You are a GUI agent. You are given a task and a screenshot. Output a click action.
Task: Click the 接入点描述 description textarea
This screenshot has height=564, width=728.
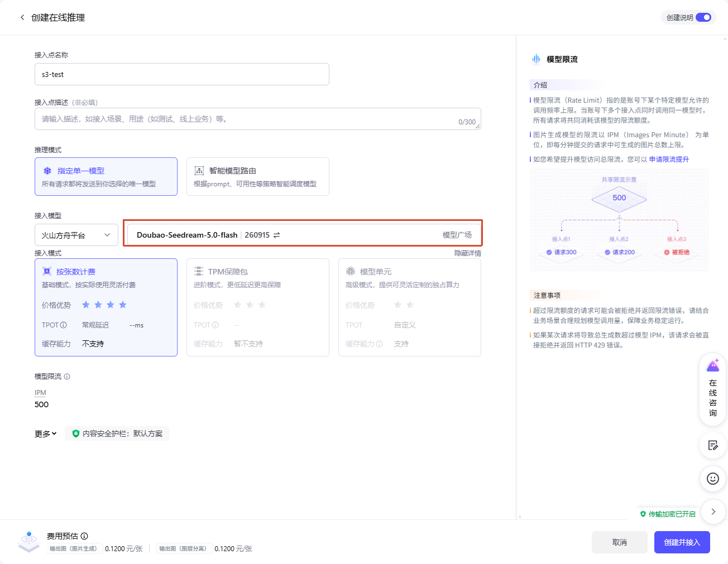pos(258,119)
